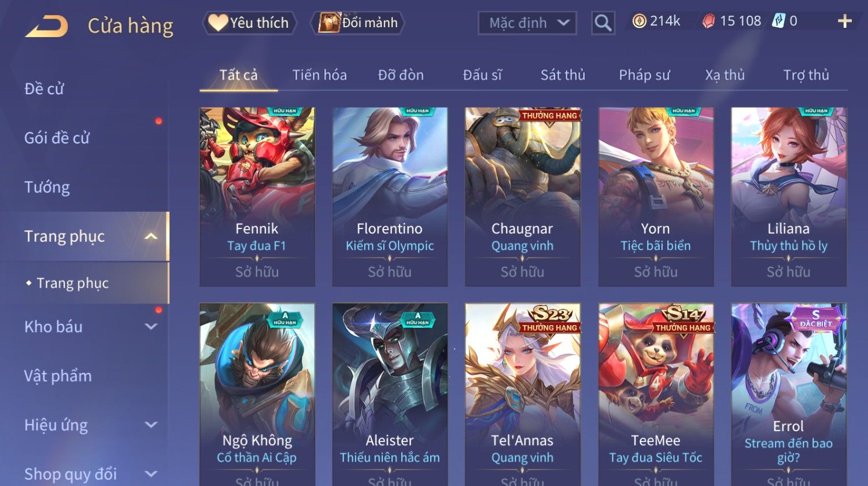Tap the plus icon to add currency

tap(845, 21)
